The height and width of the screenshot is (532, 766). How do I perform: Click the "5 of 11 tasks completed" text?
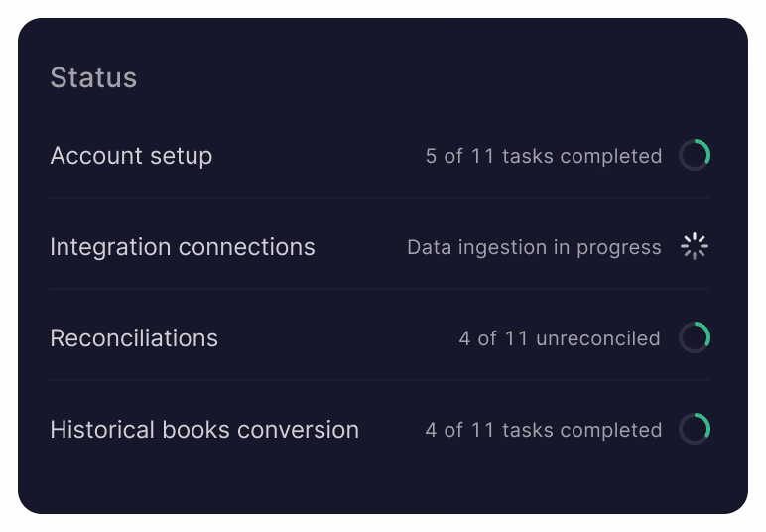tap(544, 156)
